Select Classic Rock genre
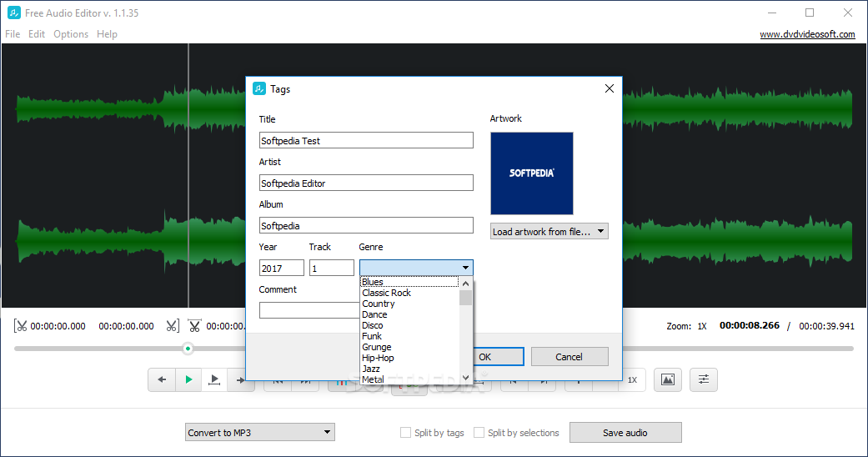This screenshot has height=457, width=868. (x=409, y=293)
